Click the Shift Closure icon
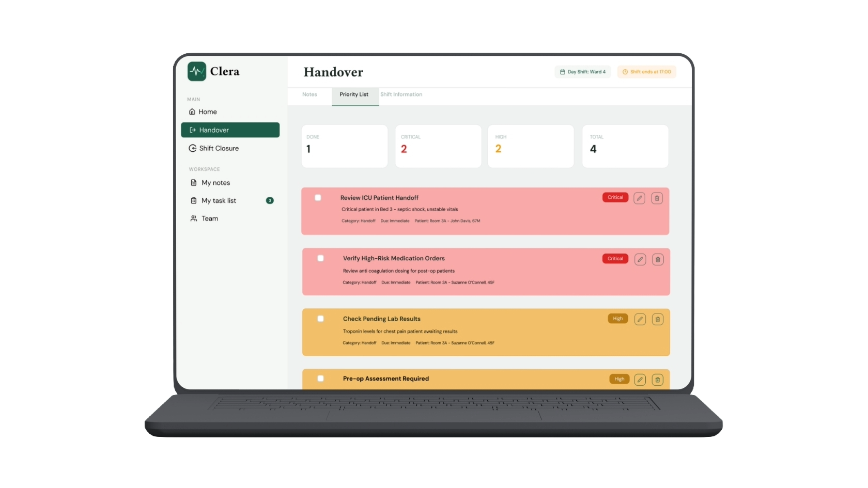Image resolution: width=868 pixels, height=488 pixels. point(193,148)
